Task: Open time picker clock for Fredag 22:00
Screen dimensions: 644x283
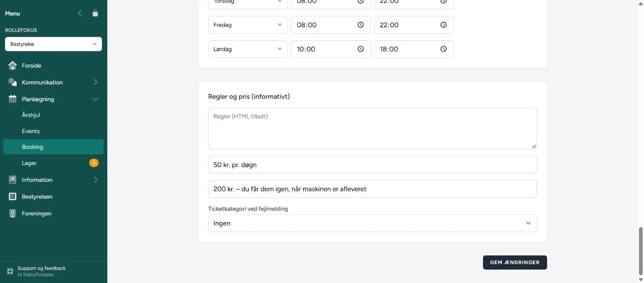Action: [x=444, y=25]
